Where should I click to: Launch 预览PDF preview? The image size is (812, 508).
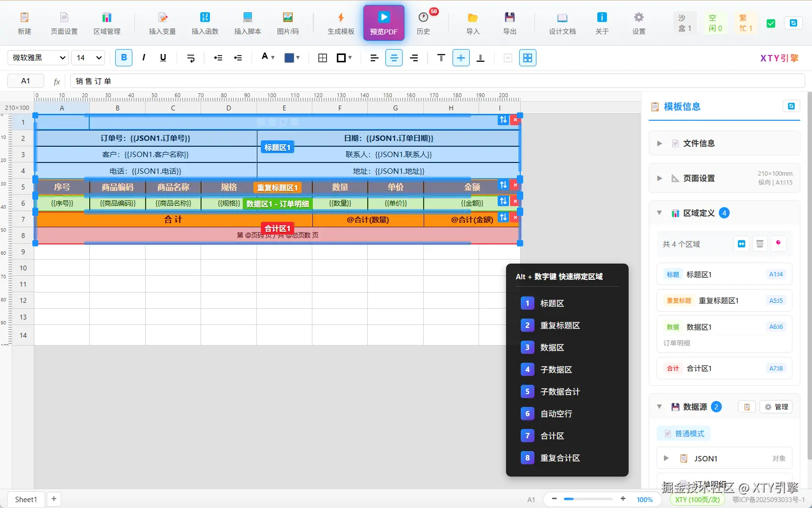[x=384, y=23]
